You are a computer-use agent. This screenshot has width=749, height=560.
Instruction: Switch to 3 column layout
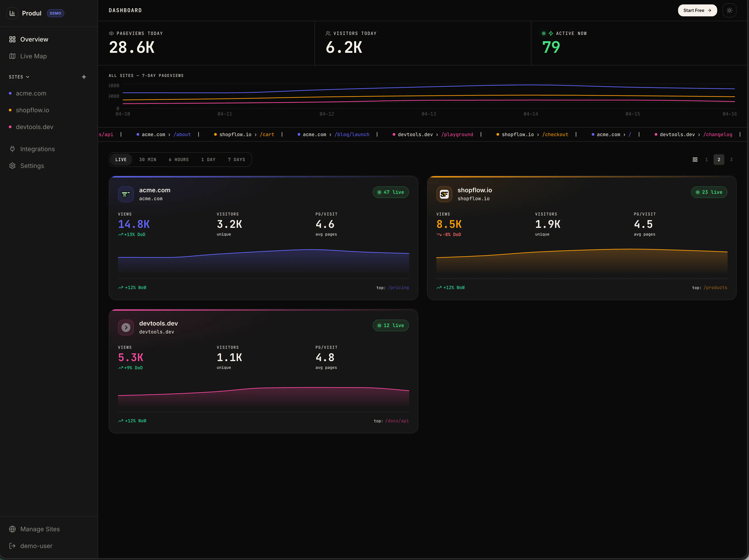731,160
